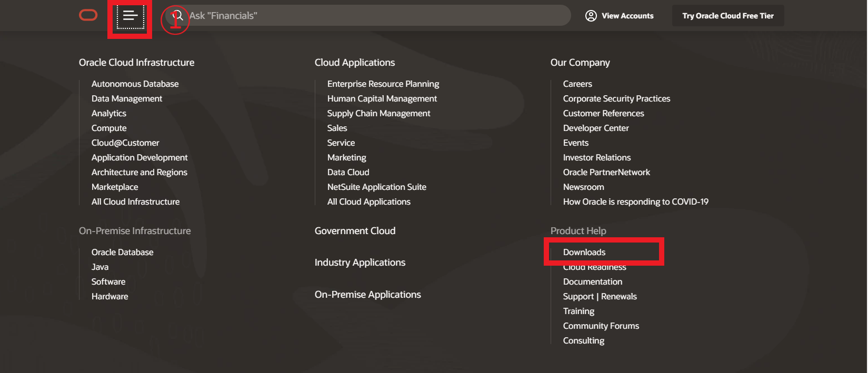Open Newsroom link

[x=584, y=187]
